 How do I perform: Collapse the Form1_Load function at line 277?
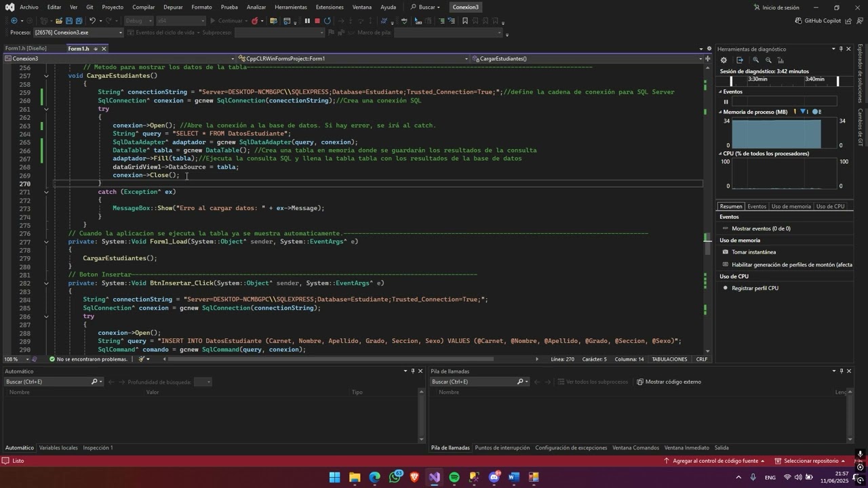[46, 242]
